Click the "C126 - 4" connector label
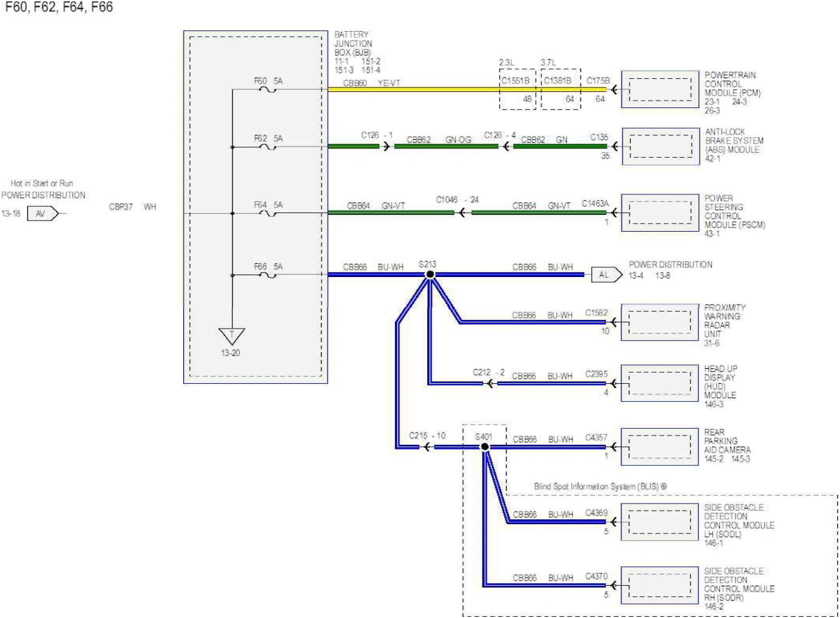 click(x=500, y=135)
